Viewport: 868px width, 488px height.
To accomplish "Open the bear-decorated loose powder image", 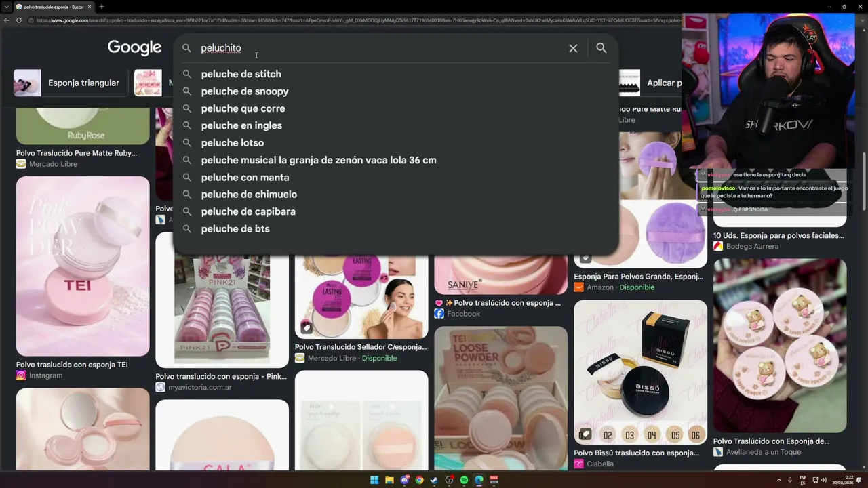I will coord(780,346).
